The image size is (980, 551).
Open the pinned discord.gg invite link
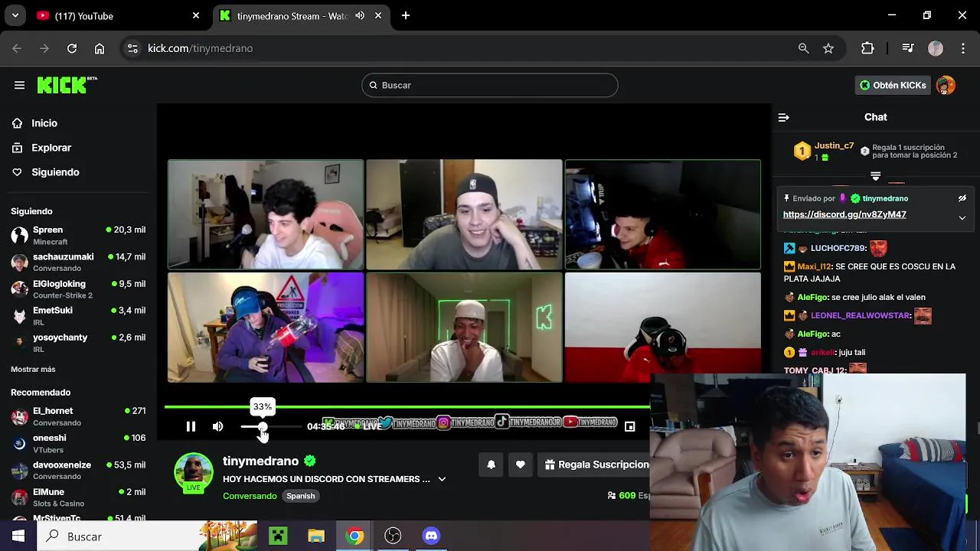point(844,214)
